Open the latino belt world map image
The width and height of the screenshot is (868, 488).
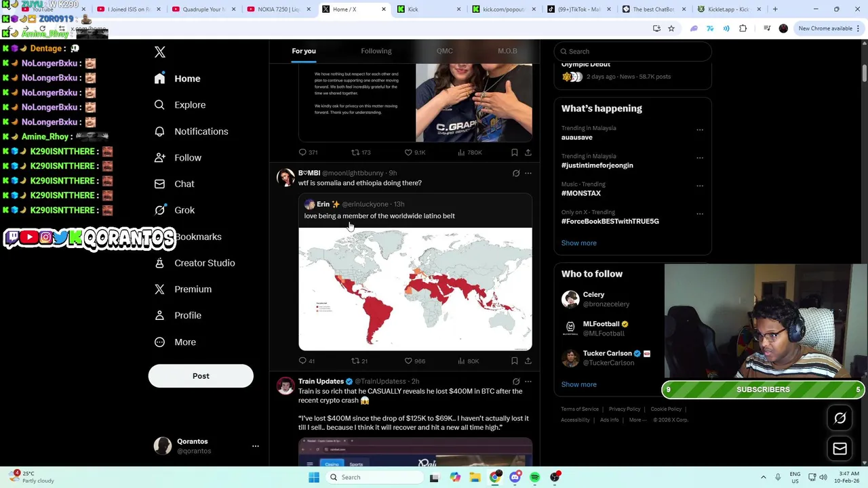(x=415, y=289)
